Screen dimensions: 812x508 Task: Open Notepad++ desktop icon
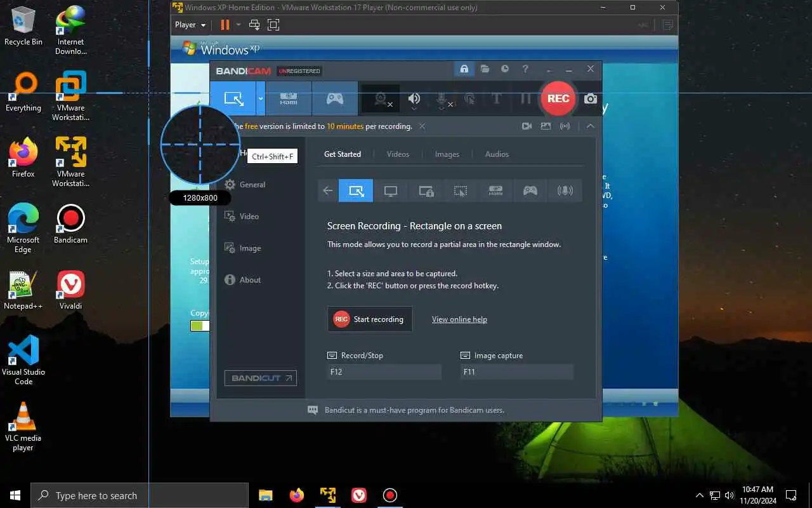(23, 290)
